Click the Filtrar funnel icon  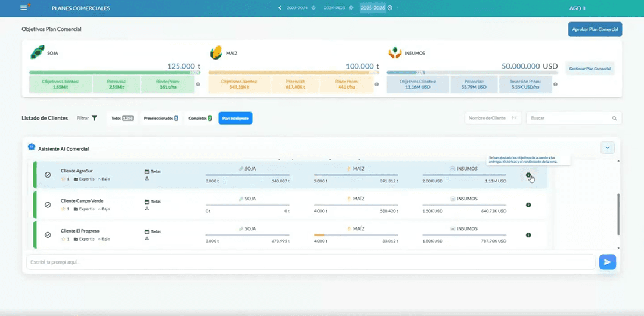[x=94, y=118]
